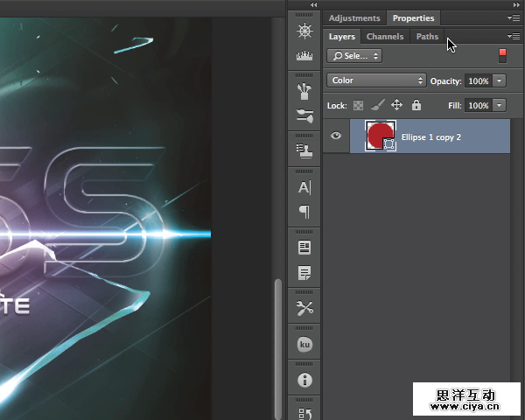525x420 pixels.
Task: Open the Clone Source stamp icon
Action: point(304,150)
